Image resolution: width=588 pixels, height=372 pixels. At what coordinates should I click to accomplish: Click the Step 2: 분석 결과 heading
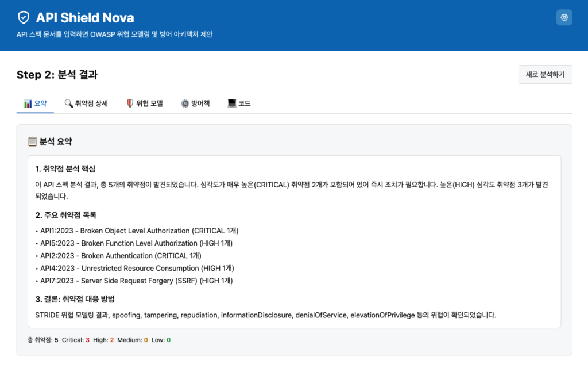(57, 75)
